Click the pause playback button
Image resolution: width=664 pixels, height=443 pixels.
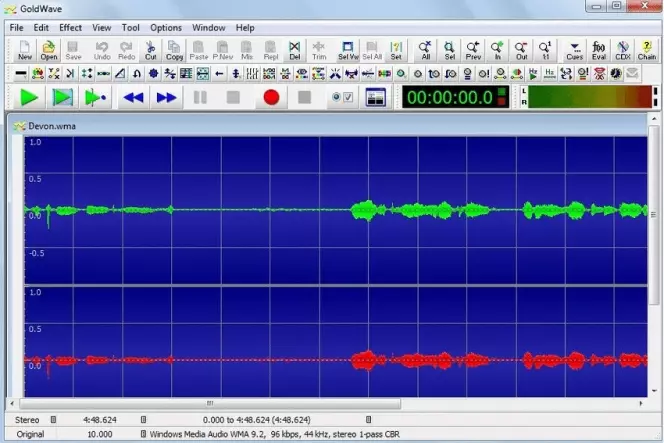point(200,97)
